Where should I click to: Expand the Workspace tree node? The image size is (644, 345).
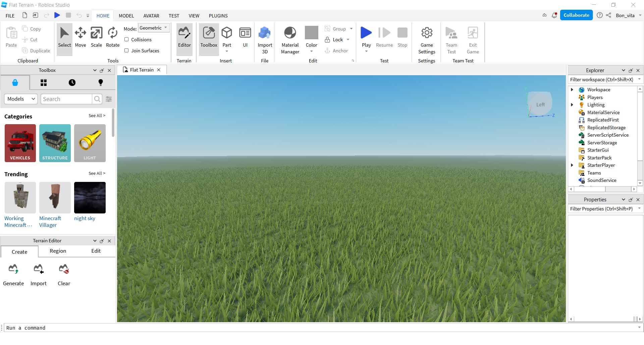(x=572, y=90)
